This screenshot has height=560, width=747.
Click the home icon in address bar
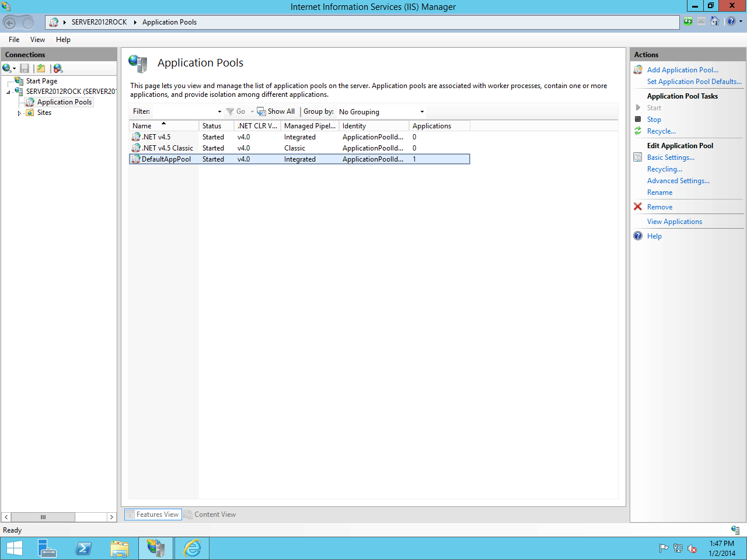point(54,22)
